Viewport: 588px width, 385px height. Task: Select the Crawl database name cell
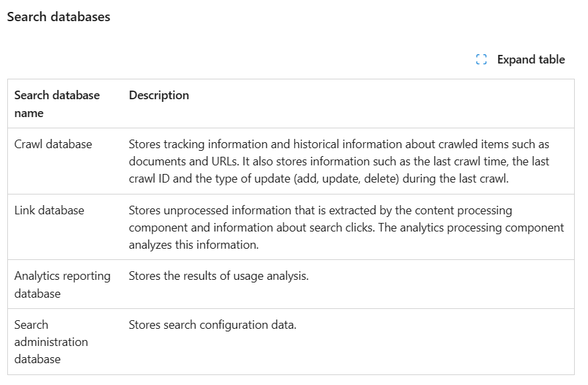point(53,144)
